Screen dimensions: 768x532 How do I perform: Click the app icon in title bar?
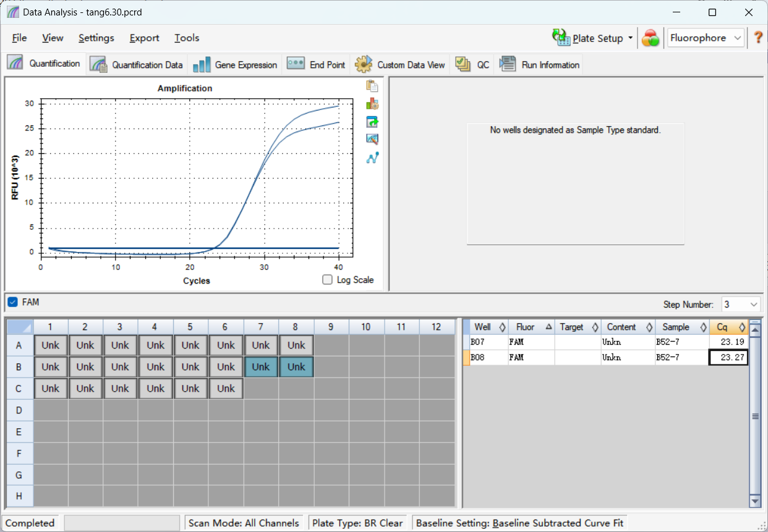[x=12, y=12]
